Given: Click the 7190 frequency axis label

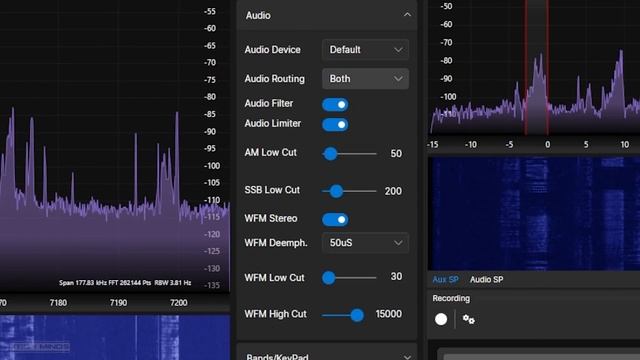Looking at the screenshot, I should pyautogui.click(x=118, y=303).
